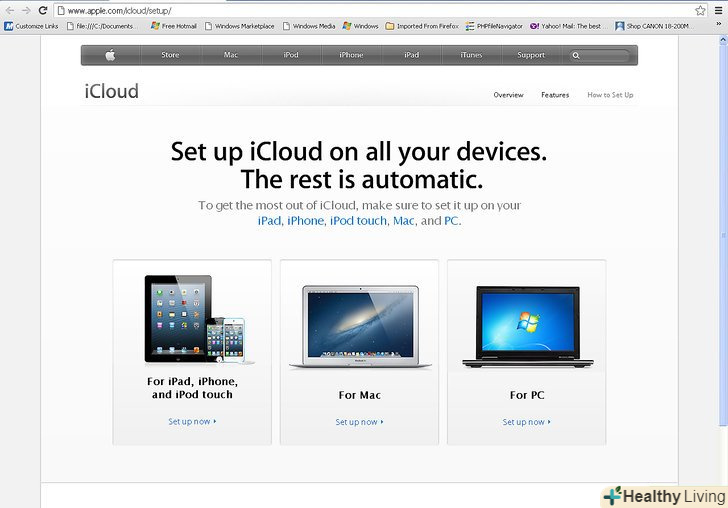The width and height of the screenshot is (728, 508).
Task: Reload the page with the refresh icon
Action: [x=43, y=10]
